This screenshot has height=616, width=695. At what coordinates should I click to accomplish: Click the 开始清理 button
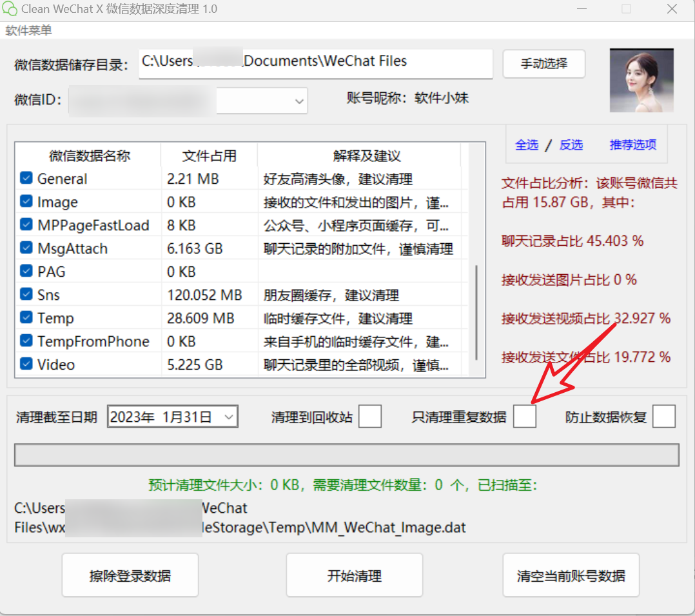tap(354, 575)
